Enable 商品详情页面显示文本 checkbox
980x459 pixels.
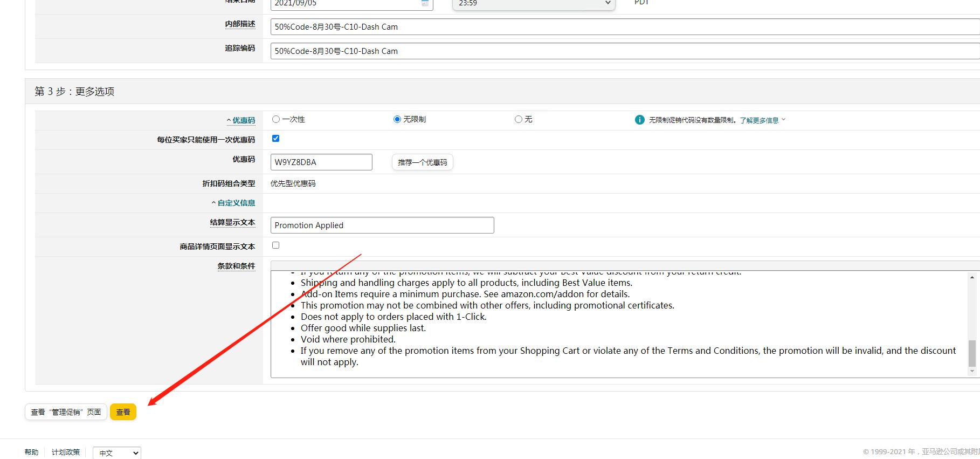pyautogui.click(x=276, y=245)
